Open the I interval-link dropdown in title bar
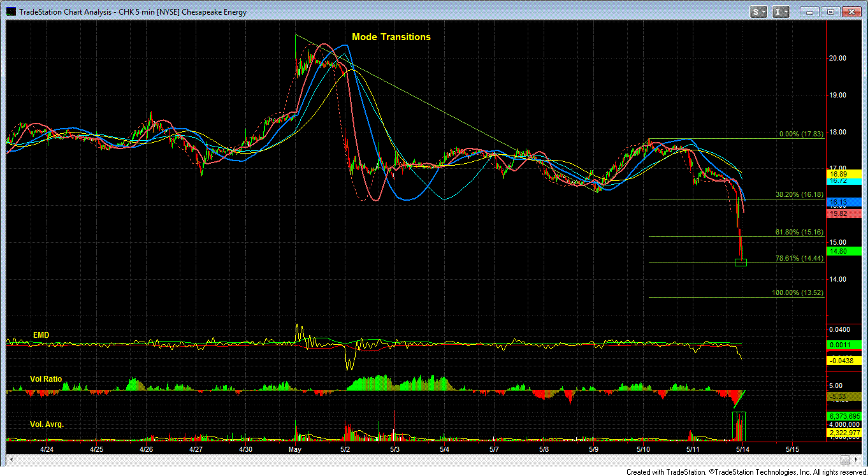The width and height of the screenshot is (868, 476). click(782, 11)
